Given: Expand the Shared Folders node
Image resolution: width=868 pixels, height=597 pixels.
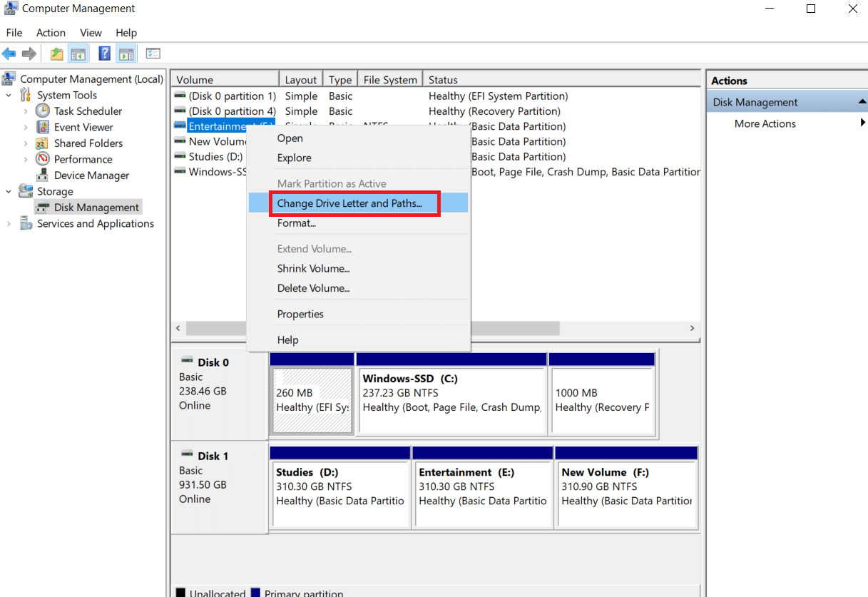Looking at the screenshot, I should (x=26, y=143).
